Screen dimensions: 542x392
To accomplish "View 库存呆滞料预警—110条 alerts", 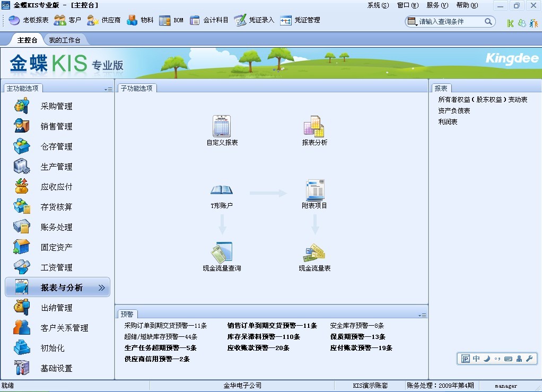I will (264, 337).
